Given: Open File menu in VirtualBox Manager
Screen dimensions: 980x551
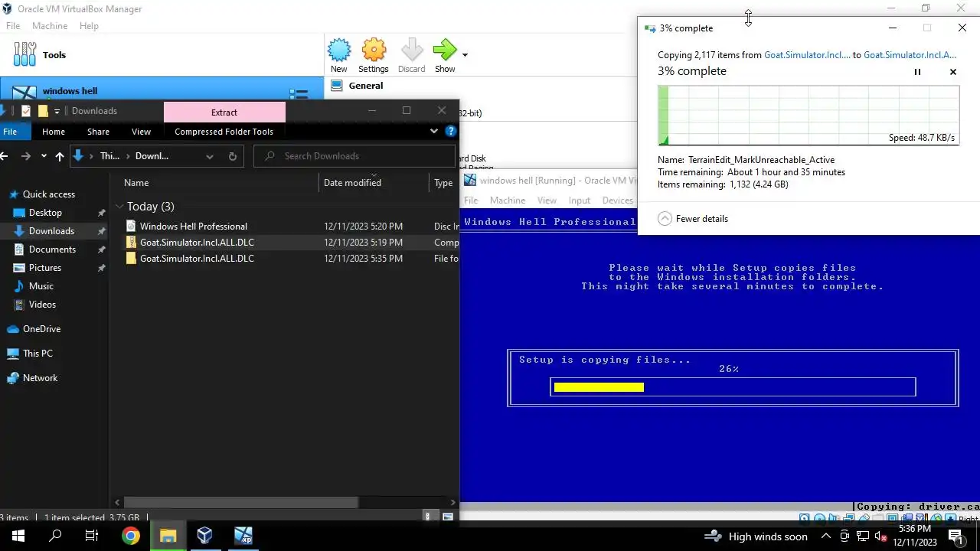Looking at the screenshot, I should 13,26.
